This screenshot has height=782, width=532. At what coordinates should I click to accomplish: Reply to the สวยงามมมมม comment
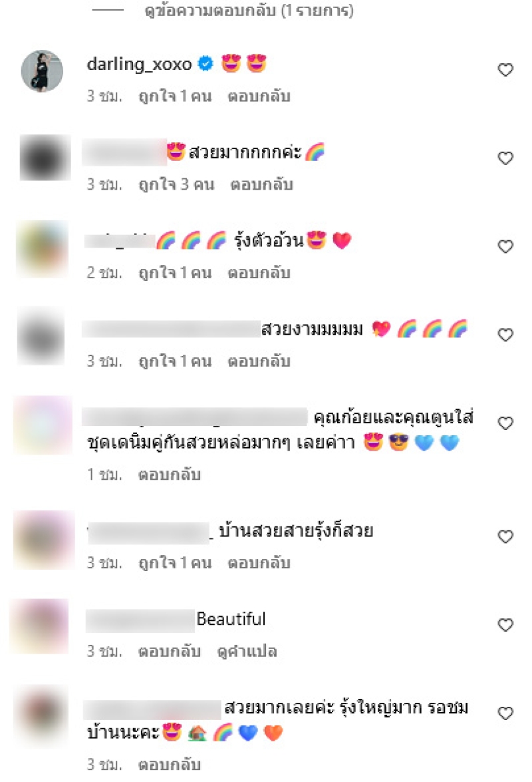[259, 361]
